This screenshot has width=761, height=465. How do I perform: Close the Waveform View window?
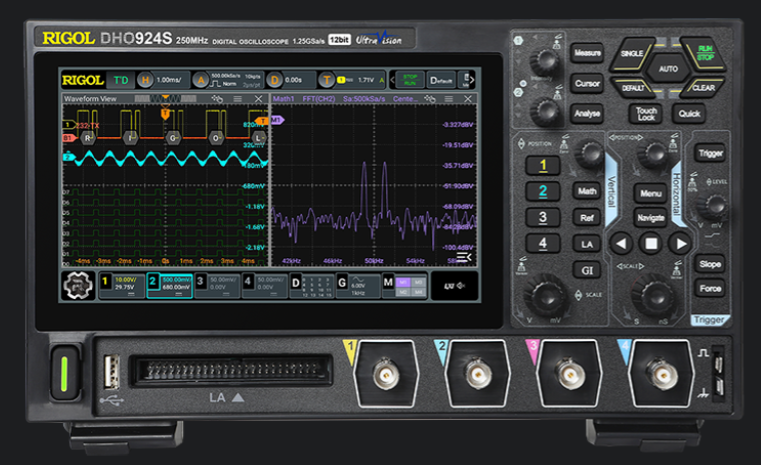(x=259, y=99)
